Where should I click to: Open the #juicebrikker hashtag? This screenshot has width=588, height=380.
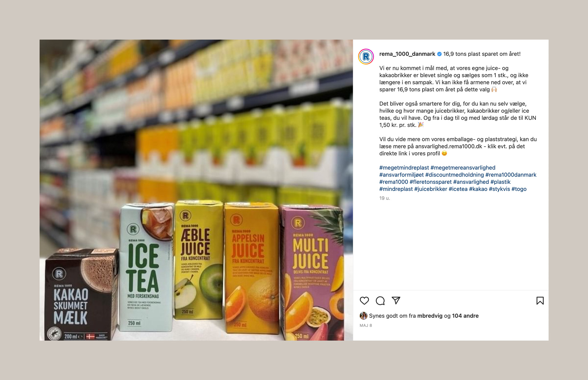click(x=431, y=189)
